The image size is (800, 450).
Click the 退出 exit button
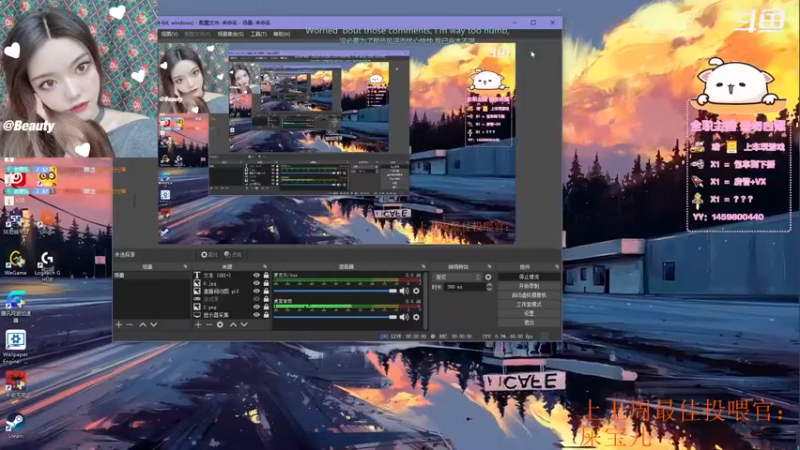(529, 322)
